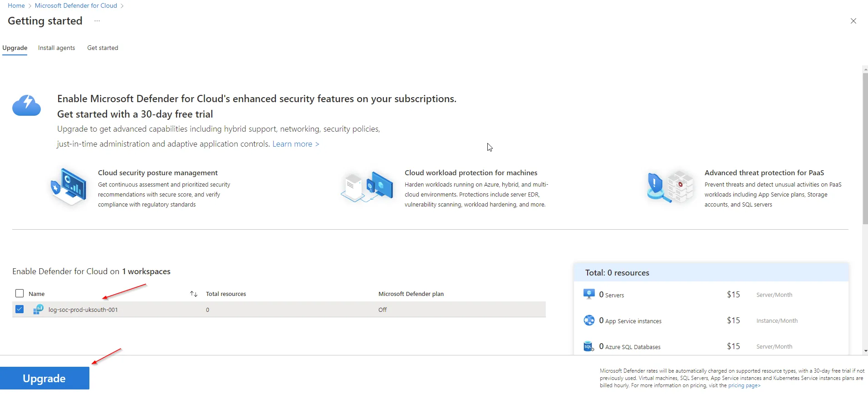Click the log-soc-prod-uksouth-001 workspace icon
This screenshot has width=868, height=394.
[x=39, y=310]
